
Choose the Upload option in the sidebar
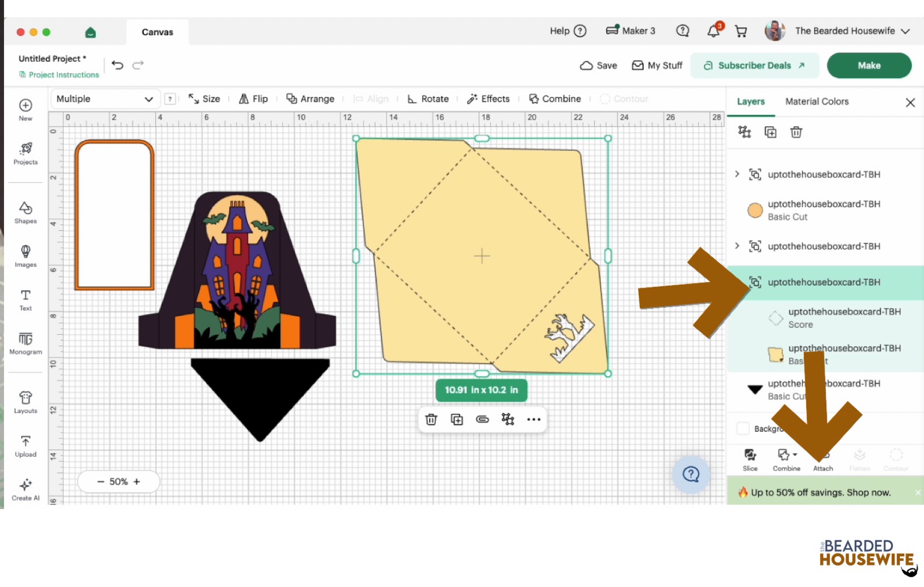click(25, 446)
